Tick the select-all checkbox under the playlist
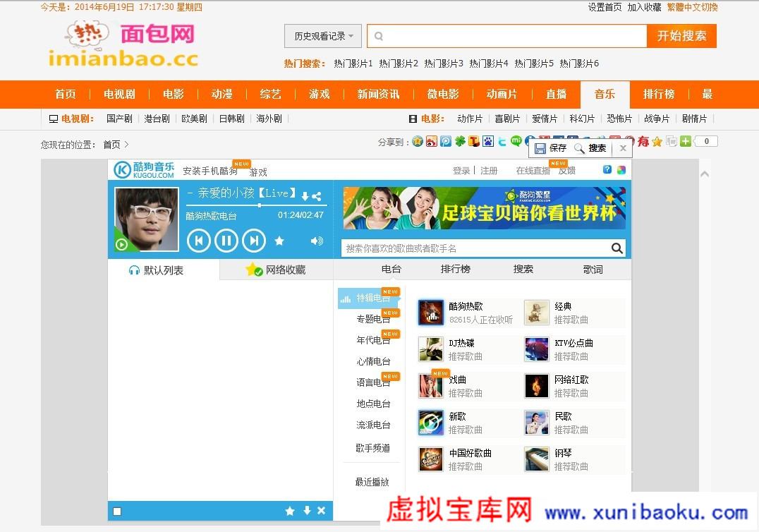The height and width of the screenshot is (532, 759). (117, 512)
